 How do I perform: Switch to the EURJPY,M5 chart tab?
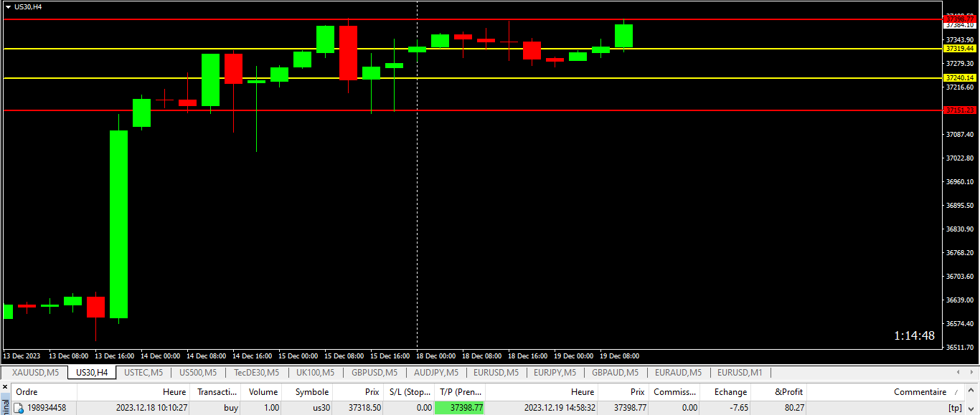555,372
